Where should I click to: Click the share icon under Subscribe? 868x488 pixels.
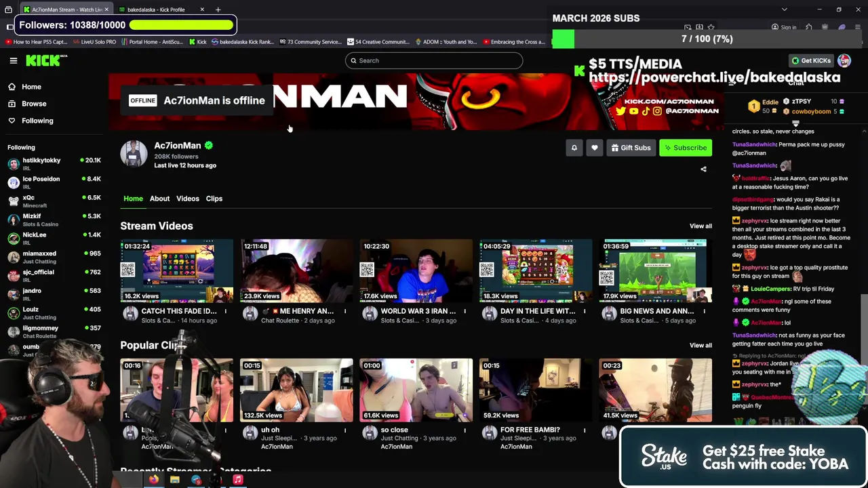703,169
